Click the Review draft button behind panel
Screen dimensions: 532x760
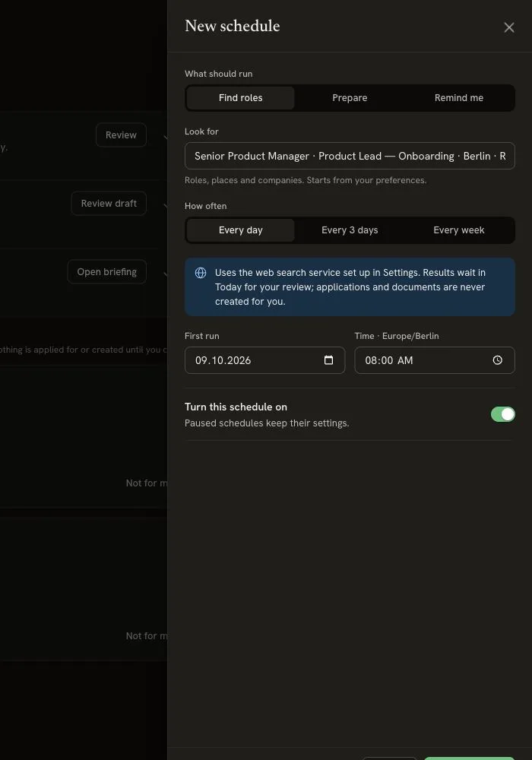pos(109,204)
